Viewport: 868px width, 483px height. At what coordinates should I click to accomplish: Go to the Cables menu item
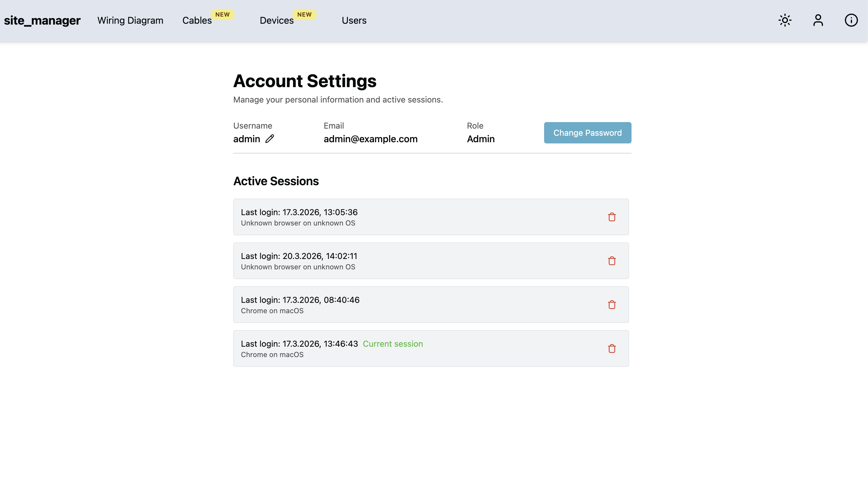point(197,20)
